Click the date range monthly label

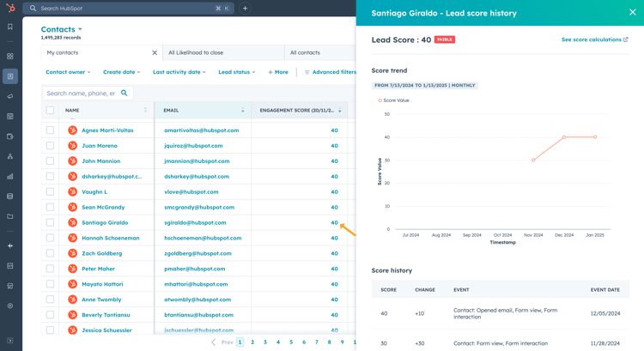tap(425, 85)
